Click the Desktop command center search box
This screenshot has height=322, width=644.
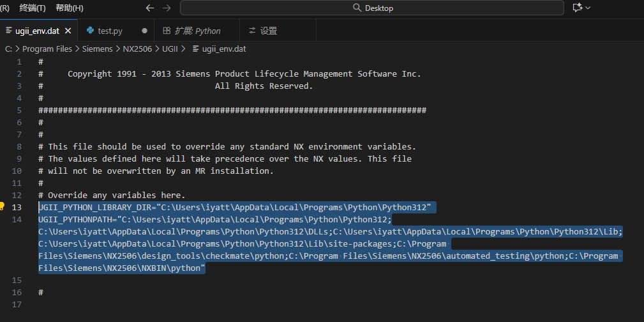(x=372, y=8)
